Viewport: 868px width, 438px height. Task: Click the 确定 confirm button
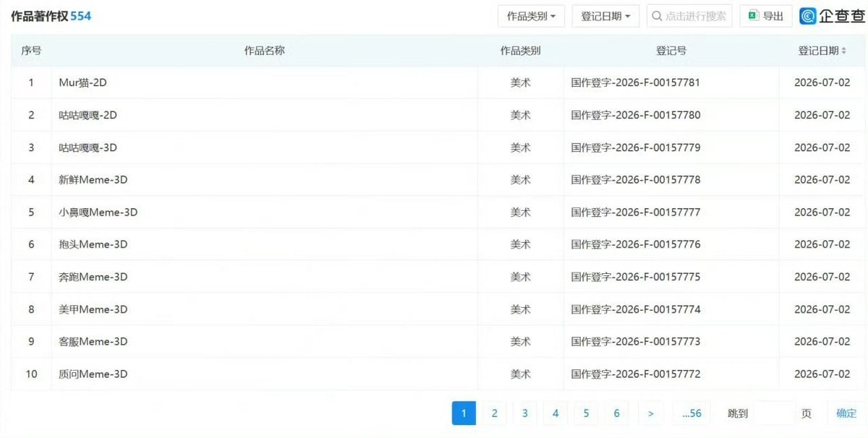click(846, 413)
